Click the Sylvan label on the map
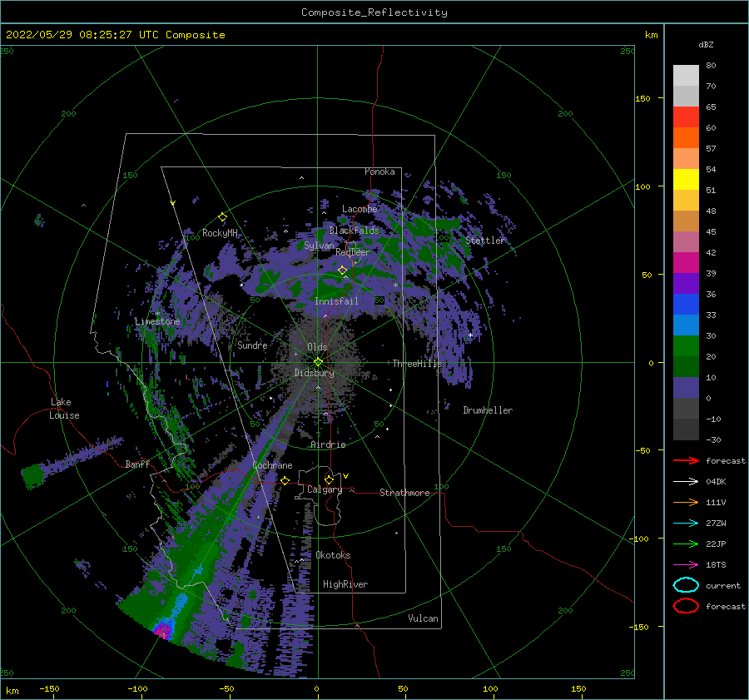 coord(319,246)
